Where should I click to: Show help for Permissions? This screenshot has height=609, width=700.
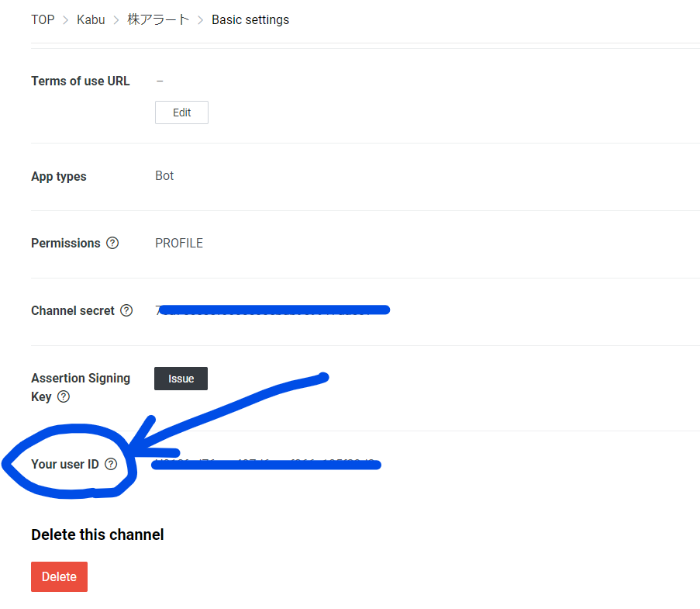pyautogui.click(x=112, y=243)
